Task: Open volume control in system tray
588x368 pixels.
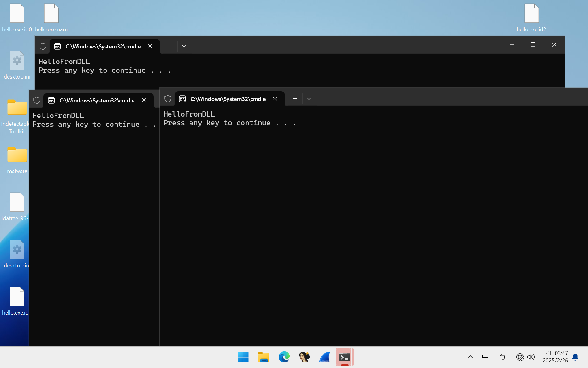Action: click(x=531, y=357)
